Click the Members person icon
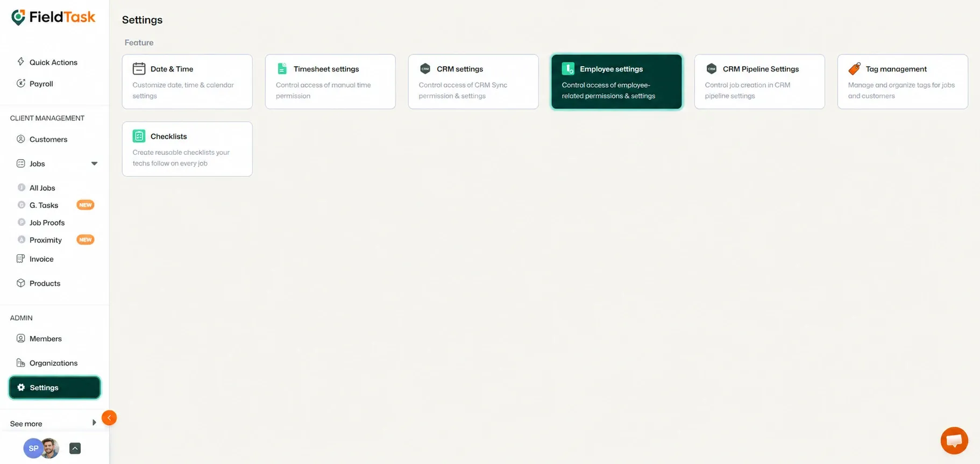The image size is (980, 464). (21, 338)
